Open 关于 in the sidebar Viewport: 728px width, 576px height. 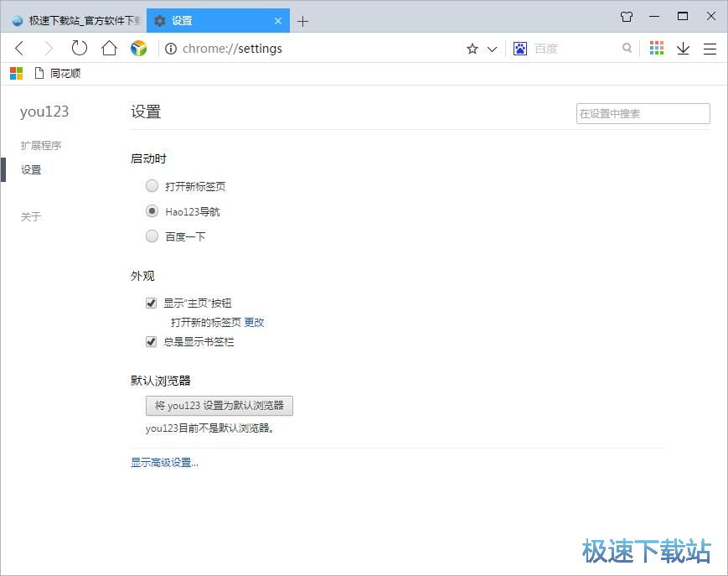point(31,216)
